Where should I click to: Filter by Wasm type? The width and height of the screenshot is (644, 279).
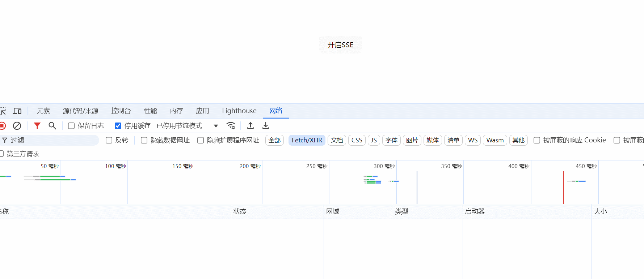pyautogui.click(x=495, y=140)
